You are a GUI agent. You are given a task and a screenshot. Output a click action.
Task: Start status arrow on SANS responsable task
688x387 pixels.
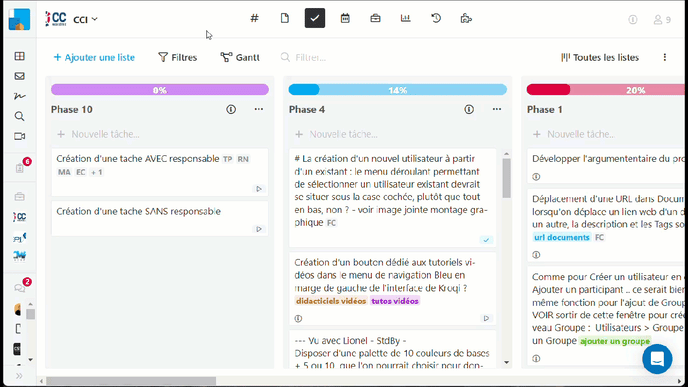point(259,229)
